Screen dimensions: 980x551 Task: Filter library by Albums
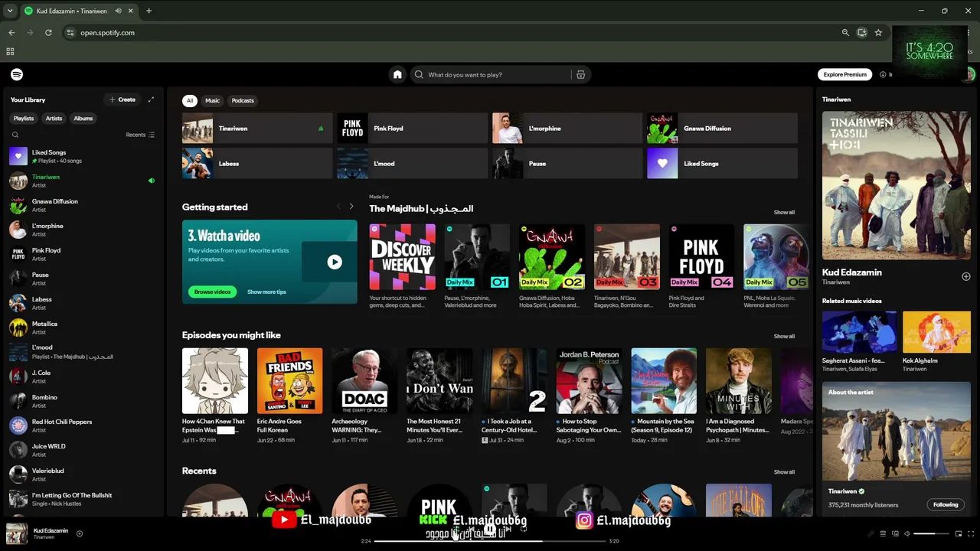[x=83, y=119]
